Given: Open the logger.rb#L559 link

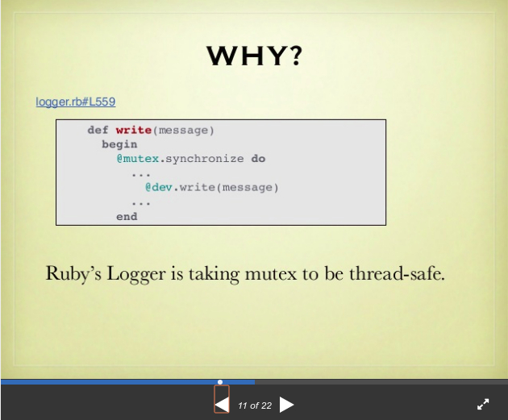Looking at the screenshot, I should point(76,102).
